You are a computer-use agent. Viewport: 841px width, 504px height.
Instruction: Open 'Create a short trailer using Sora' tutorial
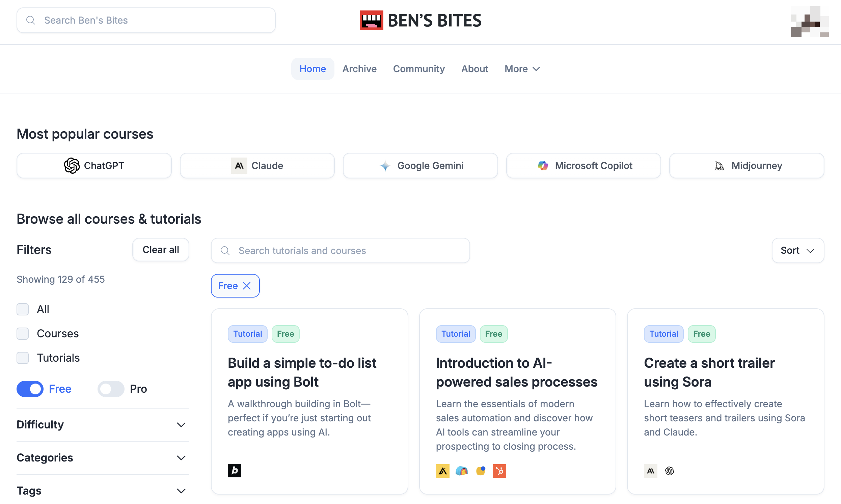(x=709, y=372)
